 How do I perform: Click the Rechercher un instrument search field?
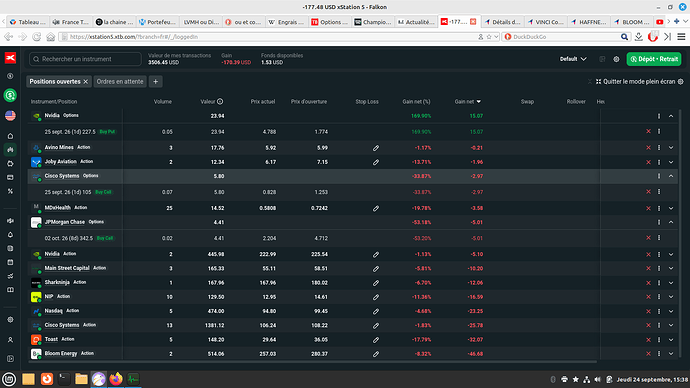[85, 59]
